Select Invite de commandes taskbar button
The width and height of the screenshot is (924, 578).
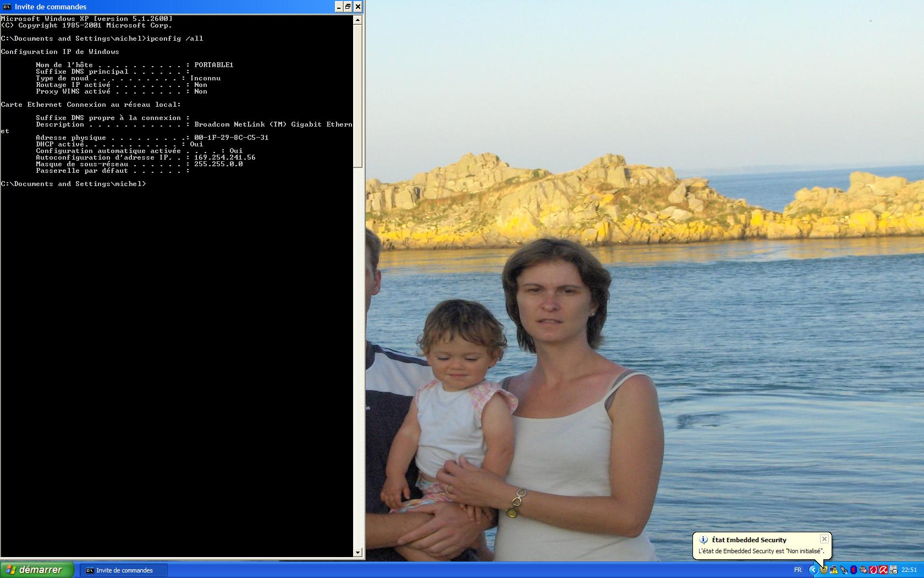tap(124, 570)
